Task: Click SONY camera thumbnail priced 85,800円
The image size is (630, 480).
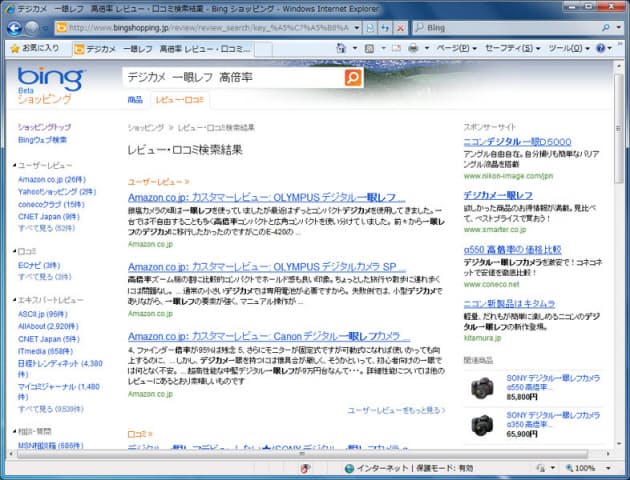Action: [x=482, y=388]
